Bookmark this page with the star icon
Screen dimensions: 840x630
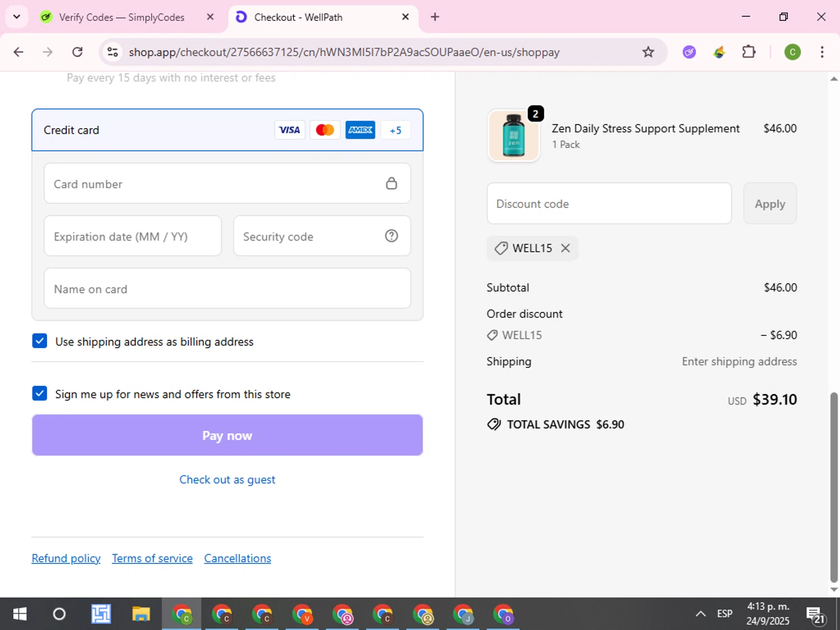[648, 52]
